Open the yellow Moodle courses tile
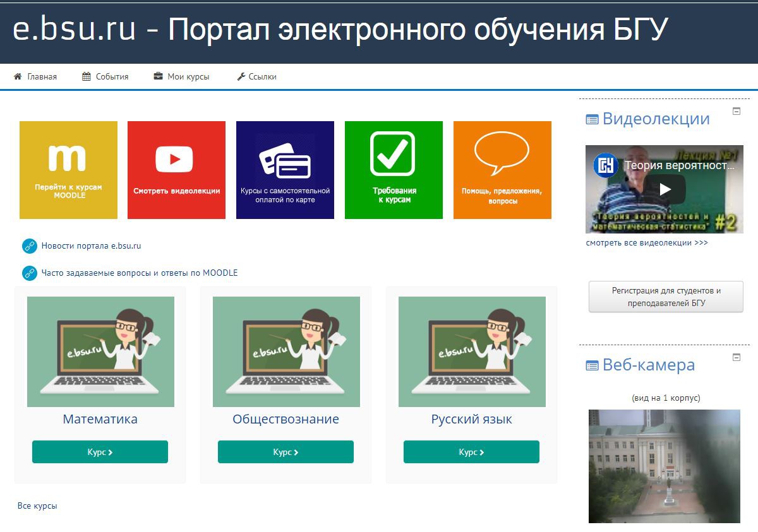The width and height of the screenshot is (758, 532). click(68, 170)
